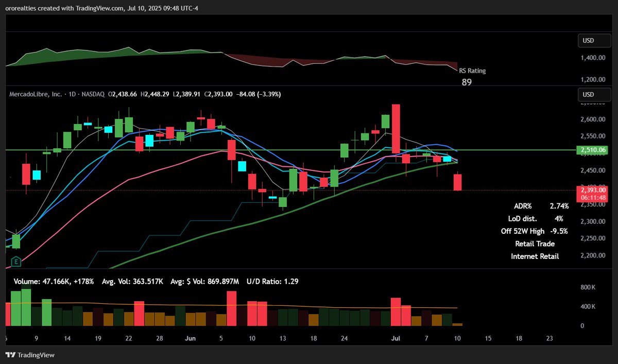
Task: Click the 23 date label on time axis
Action: click(550, 339)
